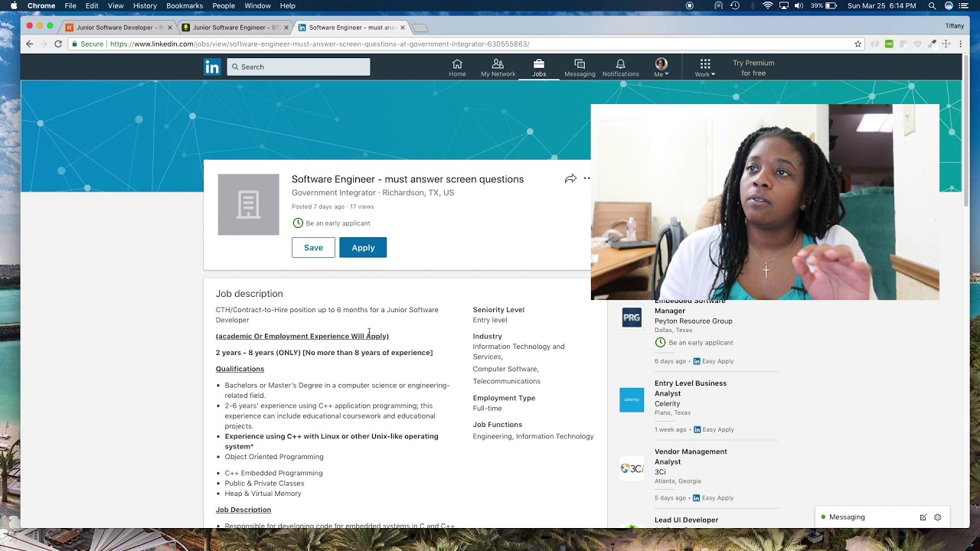Click the 'Job description' heading

[249, 294]
